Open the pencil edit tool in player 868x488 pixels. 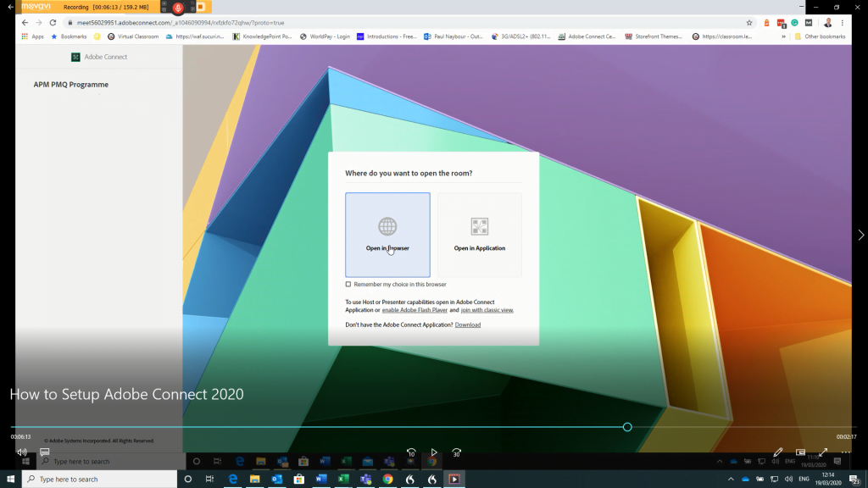point(778,452)
